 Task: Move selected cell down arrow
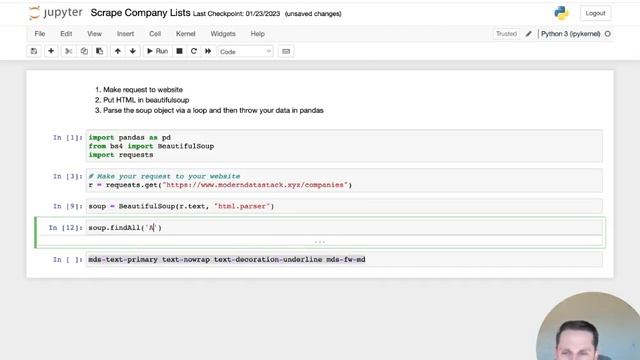pyautogui.click(x=133, y=51)
